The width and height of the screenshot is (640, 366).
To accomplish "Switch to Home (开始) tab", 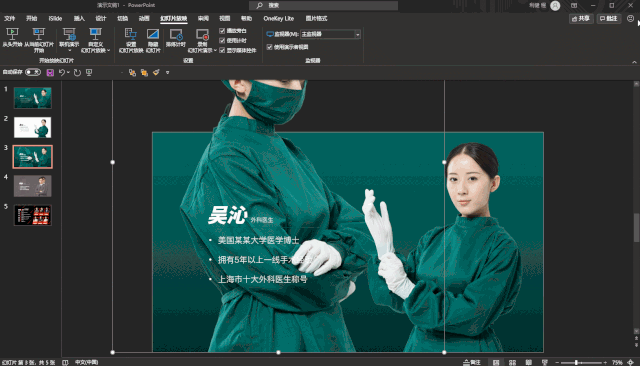I will coord(31,18).
